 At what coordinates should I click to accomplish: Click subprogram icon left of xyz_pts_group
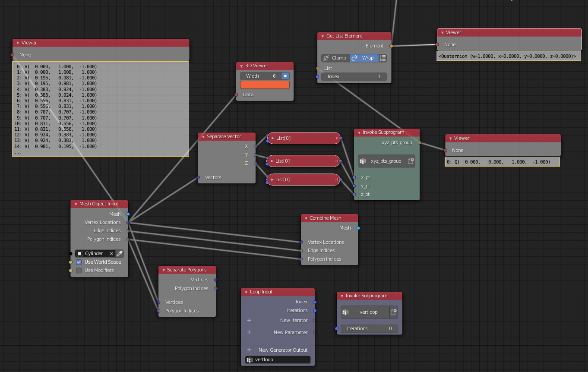coord(363,161)
